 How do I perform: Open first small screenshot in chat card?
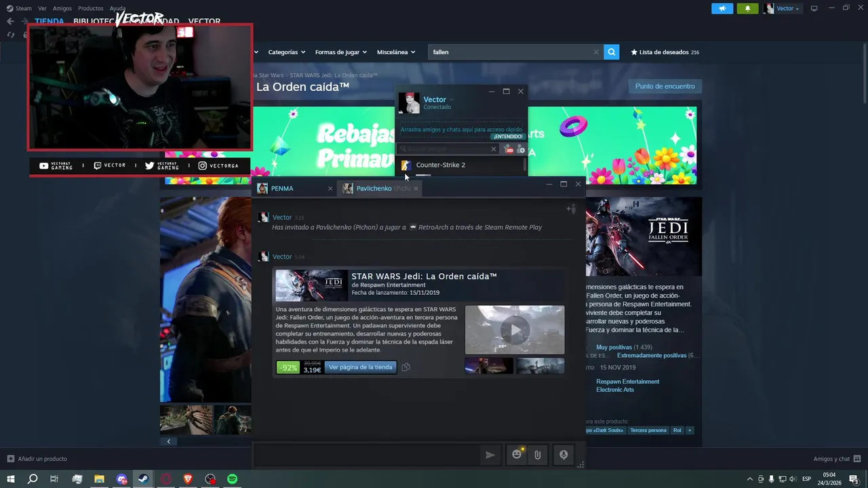coord(489,366)
